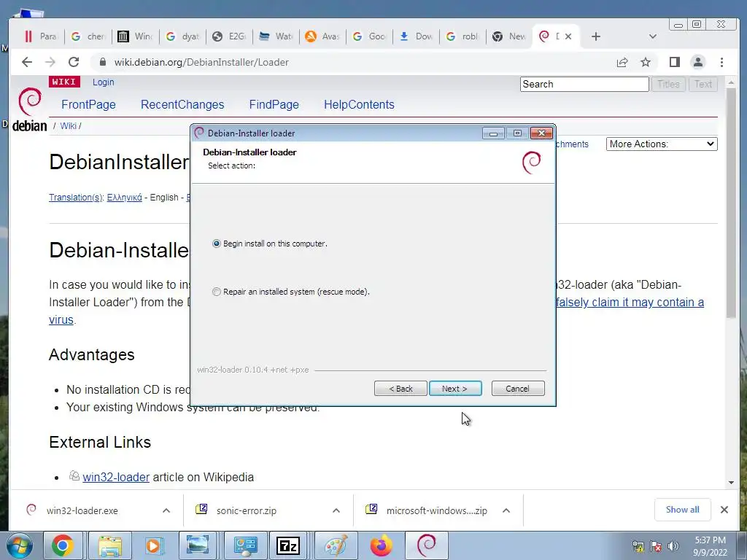747x560 pixels.
Task: Open the win32-loader Wikipedia article link
Action: point(116,477)
